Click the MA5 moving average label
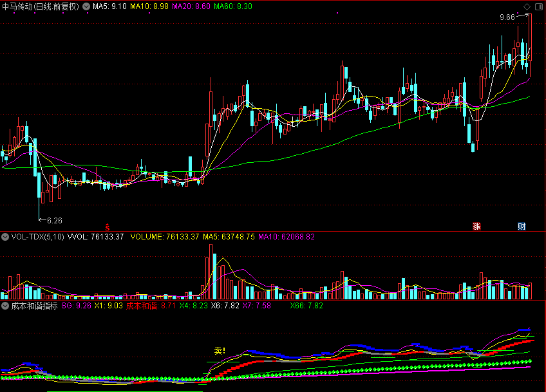The height and width of the screenshot is (392, 546). tap(109, 6)
